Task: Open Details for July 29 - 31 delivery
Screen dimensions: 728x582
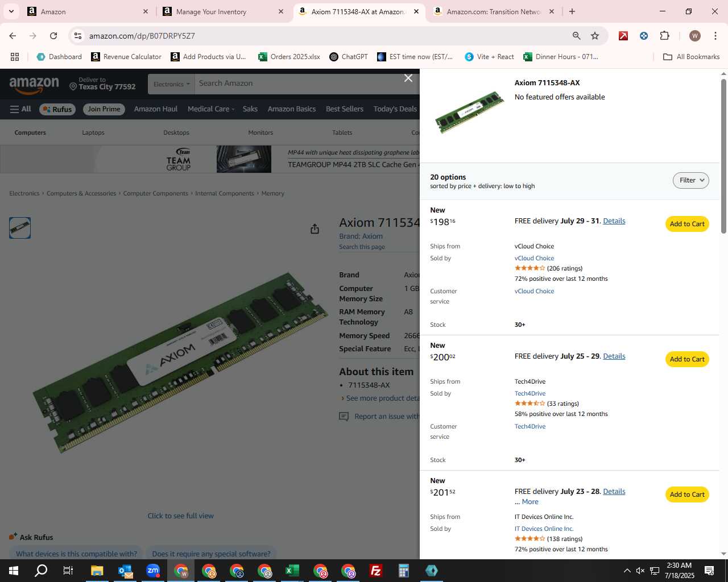Action: click(614, 221)
